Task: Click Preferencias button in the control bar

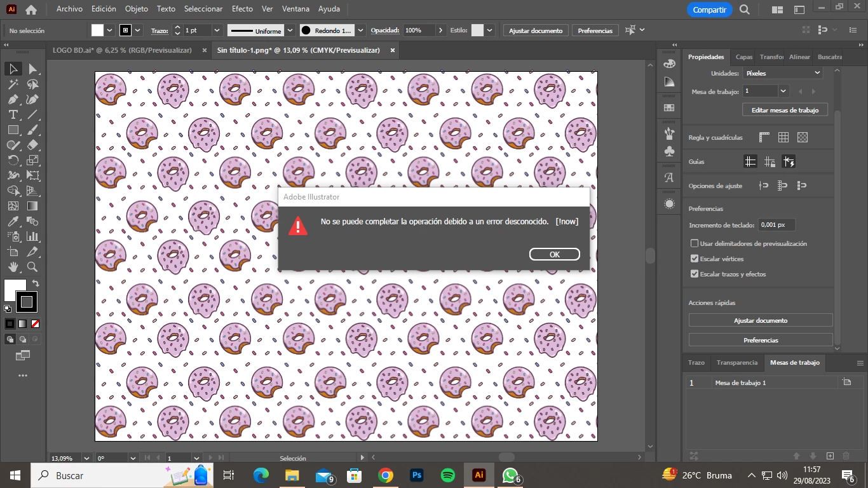Action: pyautogui.click(x=595, y=30)
